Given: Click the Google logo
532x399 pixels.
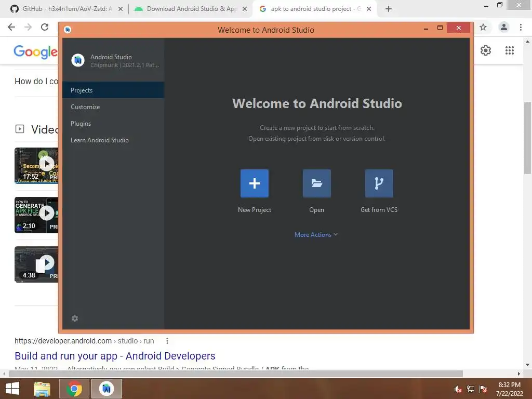Looking at the screenshot, I should point(35,52).
